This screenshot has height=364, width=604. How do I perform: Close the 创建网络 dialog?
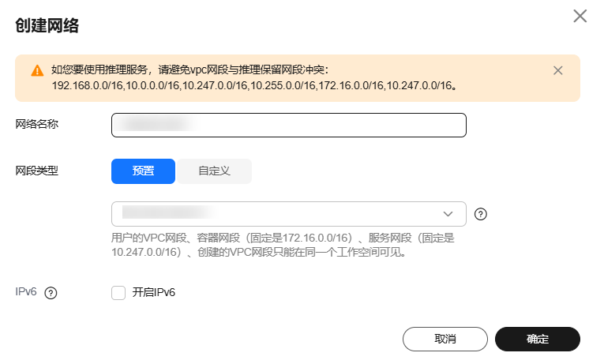pyautogui.click(x=580, y=16)
